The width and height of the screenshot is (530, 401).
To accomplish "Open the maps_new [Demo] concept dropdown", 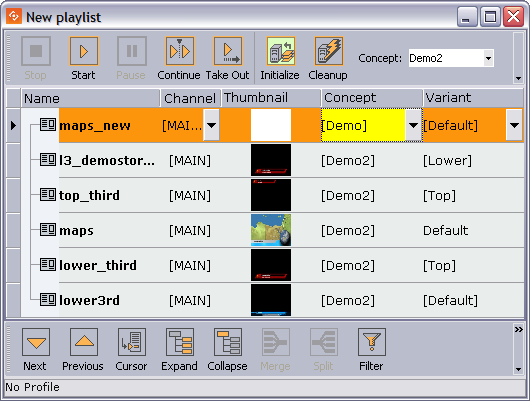I will [x=413, y=125].
